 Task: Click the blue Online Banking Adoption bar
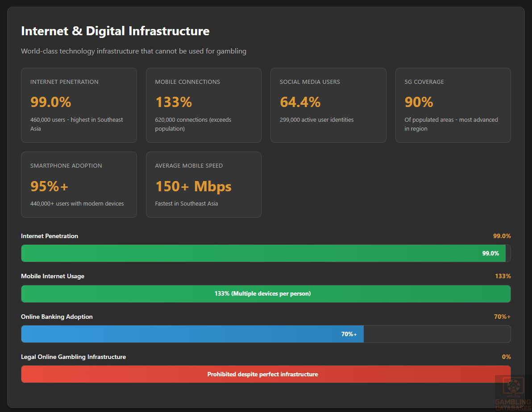coord(192,334)
